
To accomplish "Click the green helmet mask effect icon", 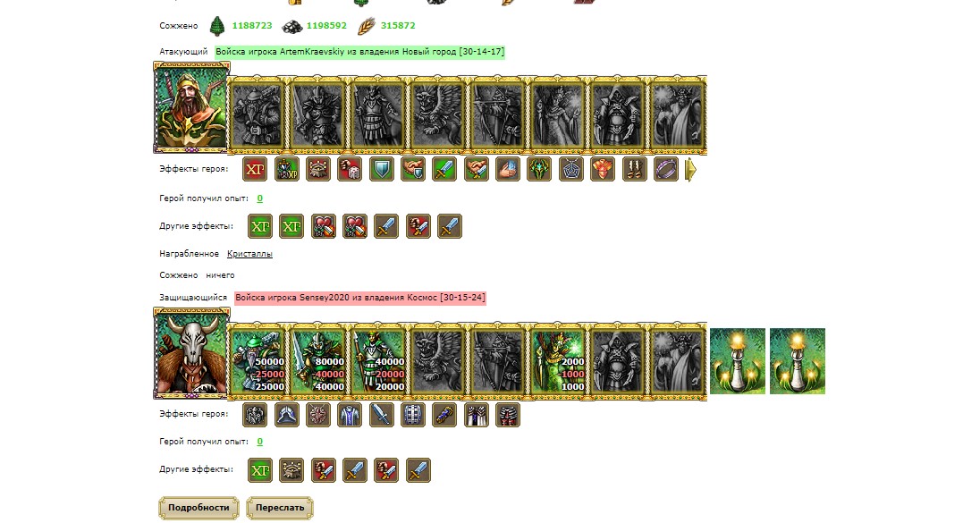I will point(539,169).
